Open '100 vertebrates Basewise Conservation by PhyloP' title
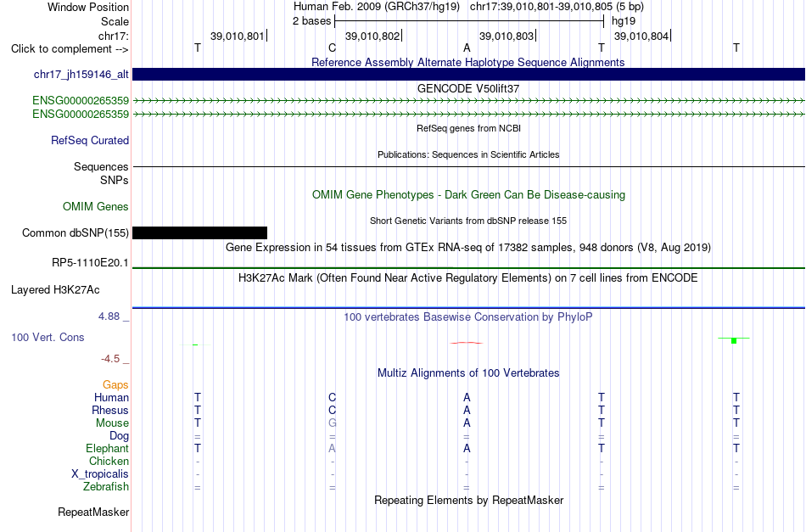Image resolution: width=806 pixels, height=532 pixels. click(468, 316)
